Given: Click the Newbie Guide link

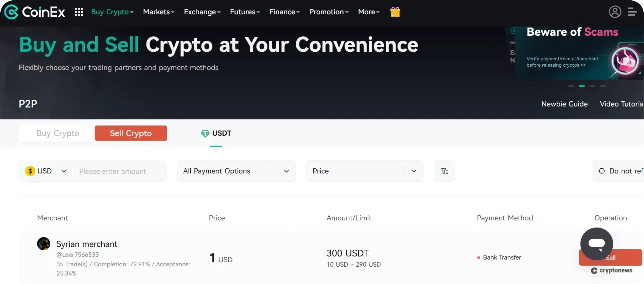Looking at the screenshot, I should pyautogui.click(x=564, y=104).
